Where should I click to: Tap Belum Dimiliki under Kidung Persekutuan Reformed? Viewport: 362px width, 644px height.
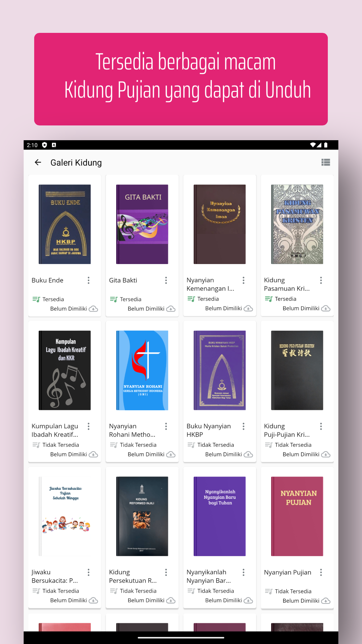click(x=146, y=600)
